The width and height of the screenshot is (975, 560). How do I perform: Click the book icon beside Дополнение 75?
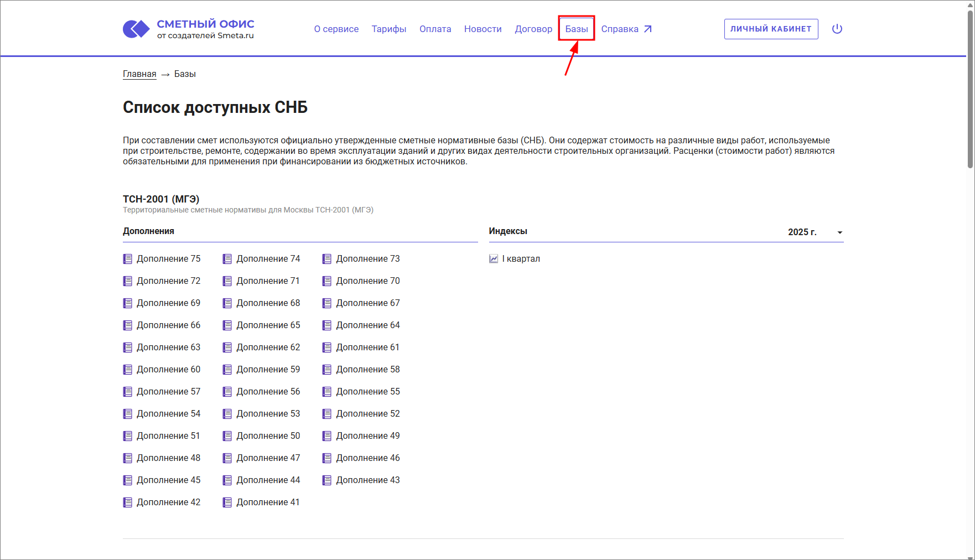pos(128,259)
